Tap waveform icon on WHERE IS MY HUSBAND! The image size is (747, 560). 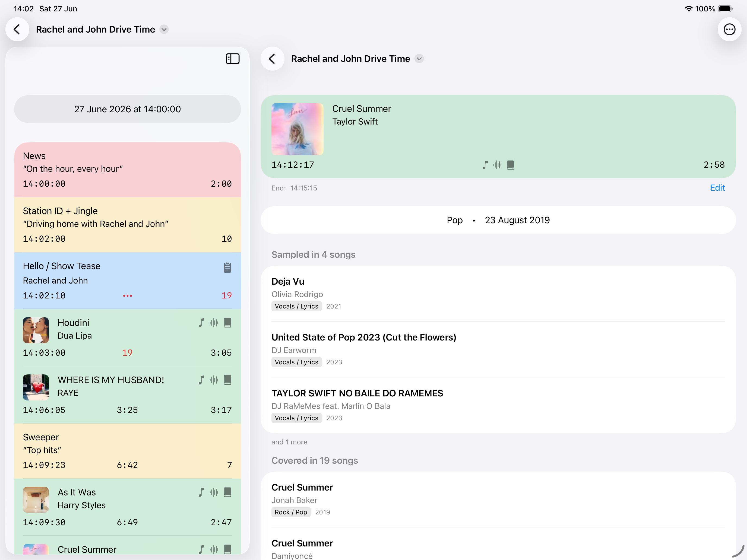pos(214,380)
